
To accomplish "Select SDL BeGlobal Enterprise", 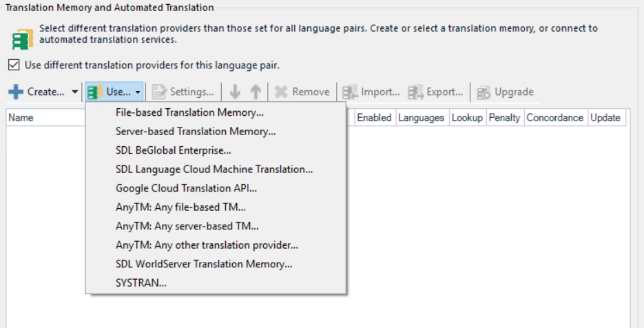I will 216,150.
